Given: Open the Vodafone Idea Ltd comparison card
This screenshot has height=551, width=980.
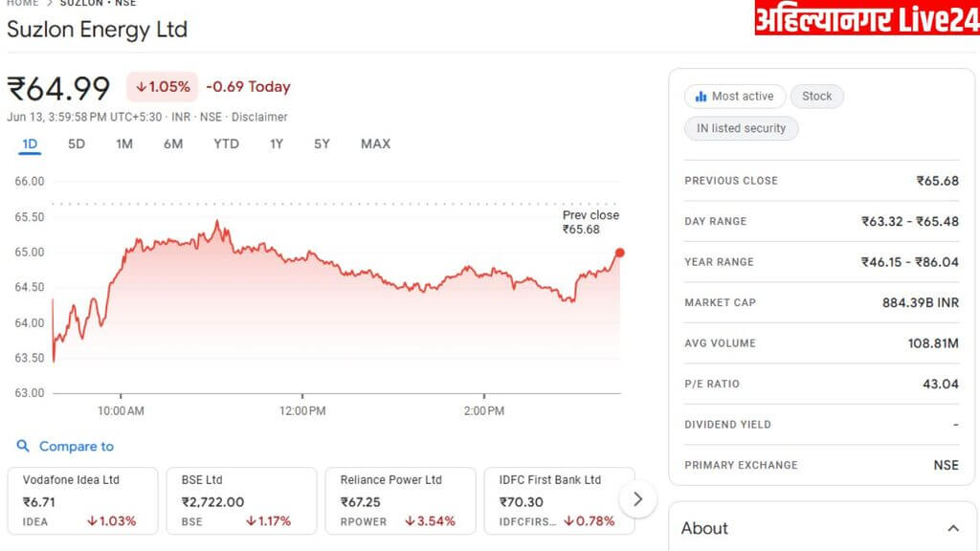Looking at the screenshot, I should (82, 499).
